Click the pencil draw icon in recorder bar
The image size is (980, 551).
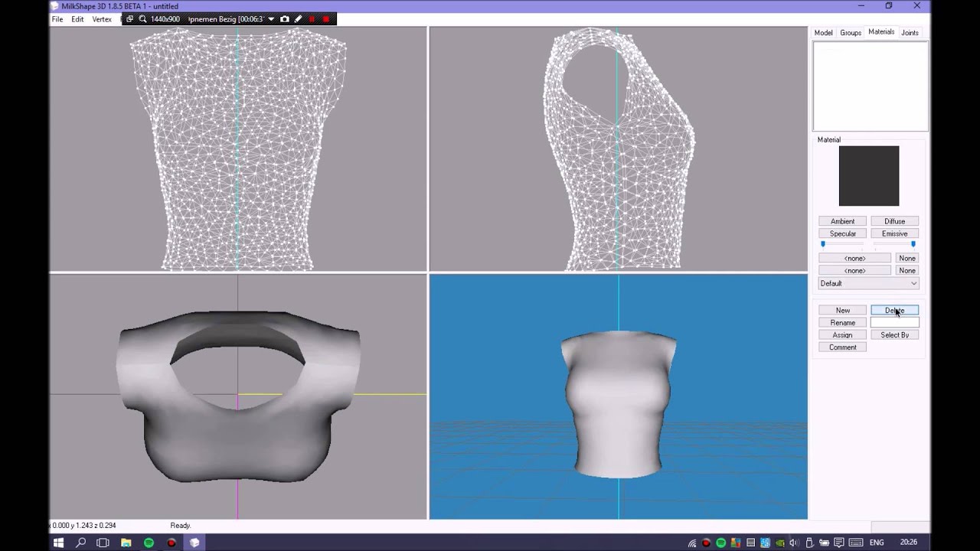[299, 19]
